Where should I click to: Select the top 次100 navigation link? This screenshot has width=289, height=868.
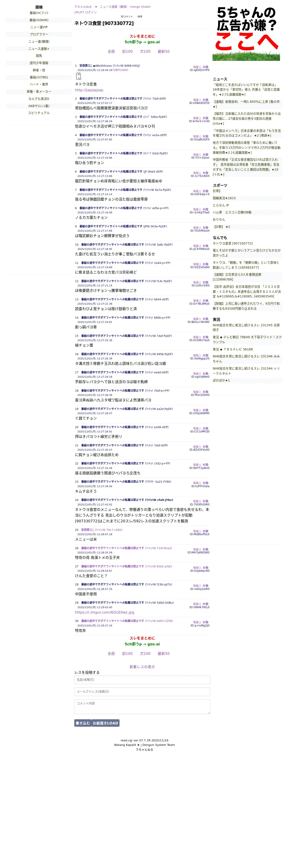[145, 52]
